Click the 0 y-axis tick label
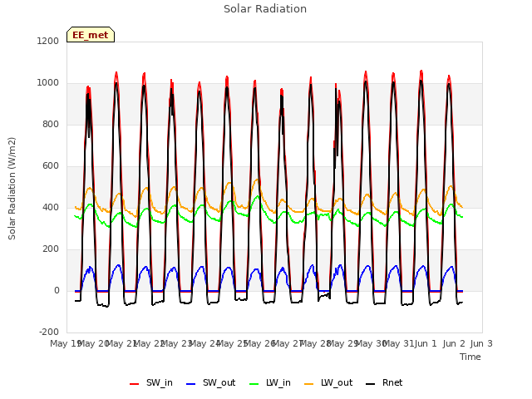This screenshot has width=532, height=399. click(57, 290)
